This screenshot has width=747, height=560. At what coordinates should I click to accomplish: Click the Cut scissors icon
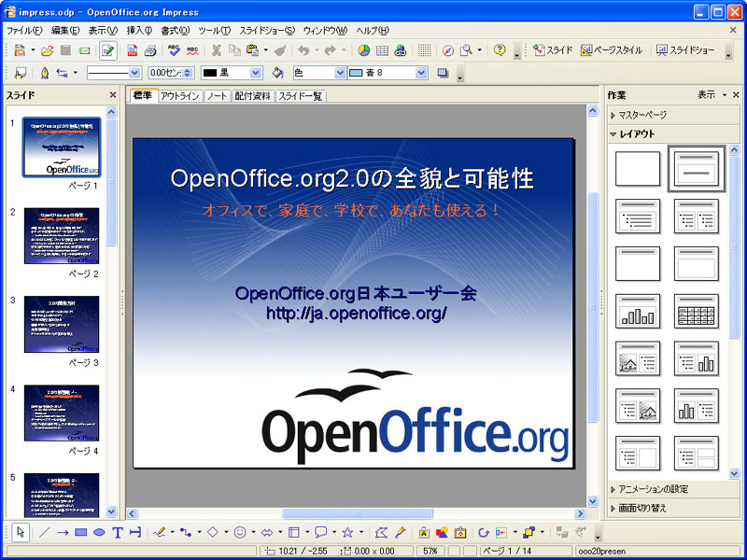pos(217,50)
